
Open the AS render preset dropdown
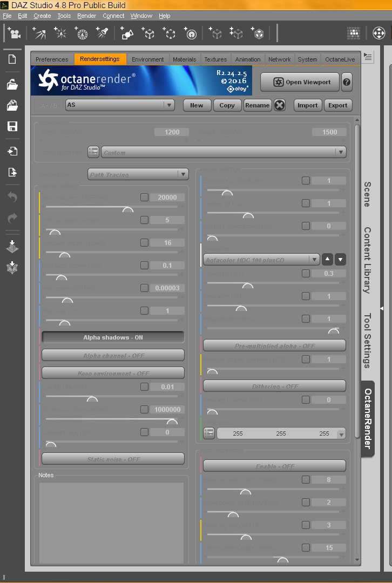(120, 105)
